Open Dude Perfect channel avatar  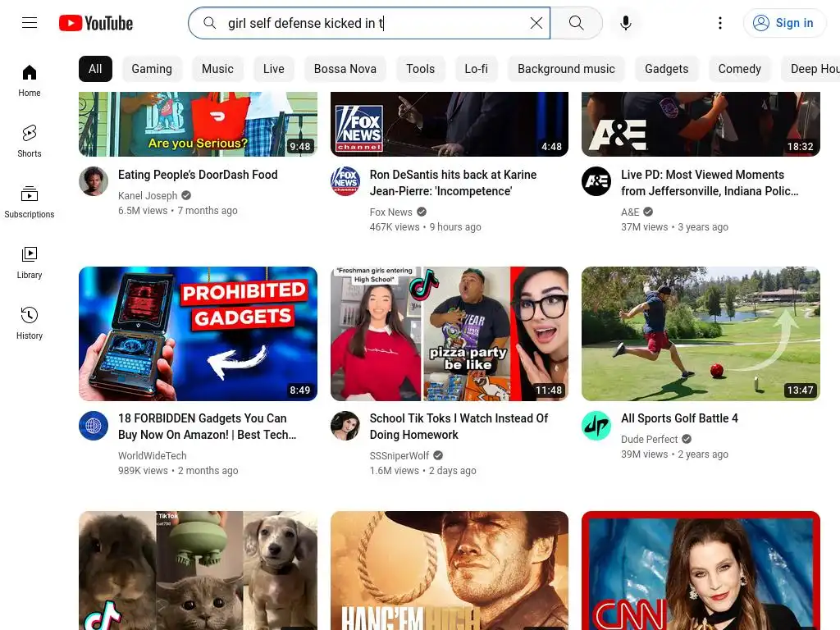[596, 426]
